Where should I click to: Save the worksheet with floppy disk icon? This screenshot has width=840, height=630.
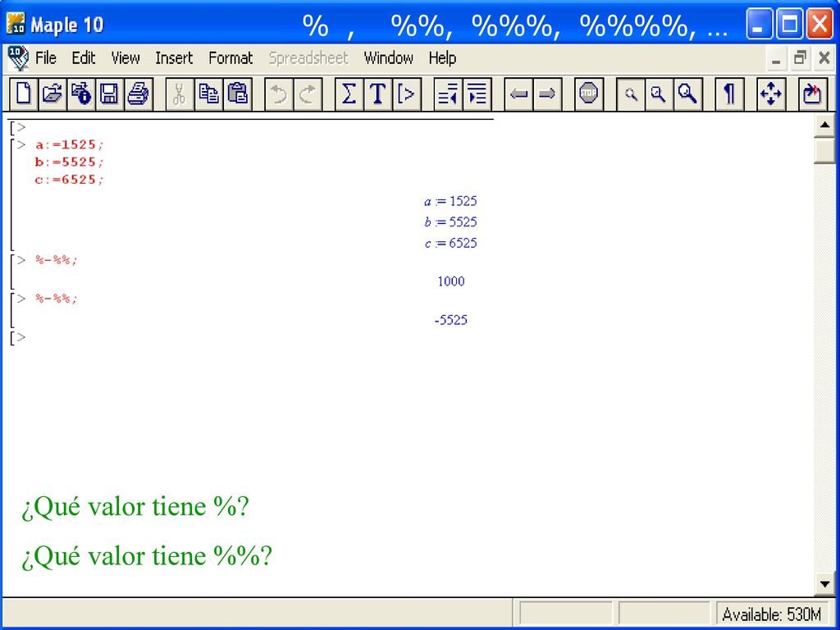point(109,94)
